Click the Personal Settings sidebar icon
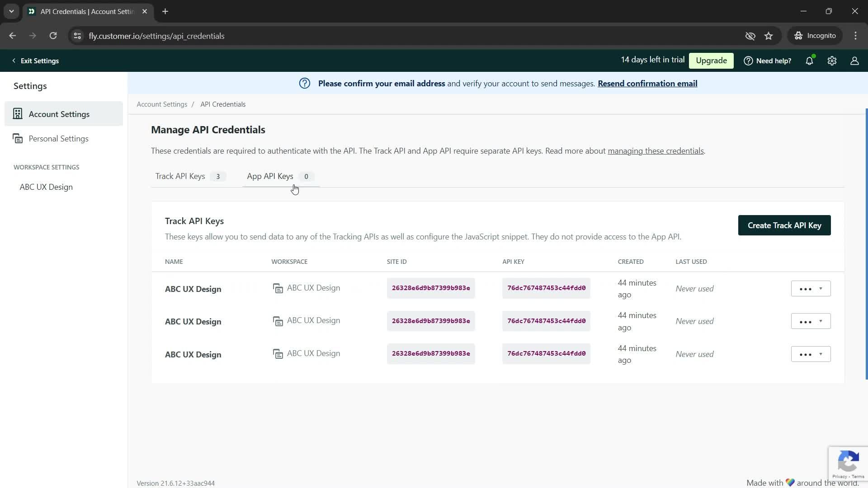 click(18, 138)
